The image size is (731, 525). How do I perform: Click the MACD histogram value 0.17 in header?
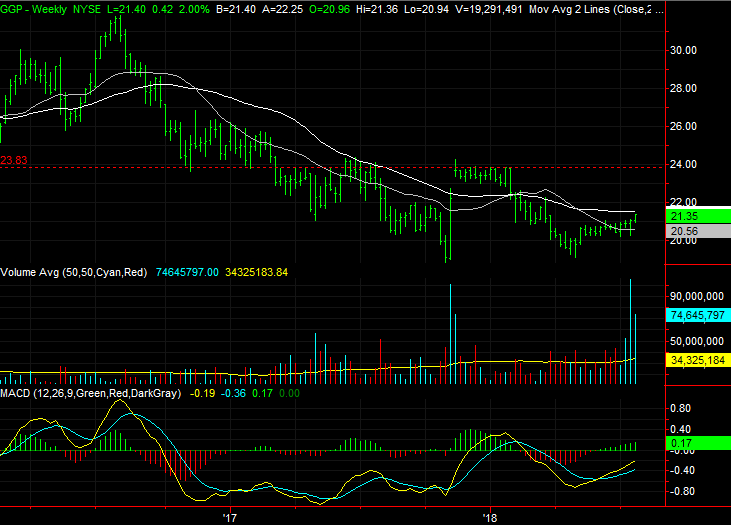click(262, 394)
